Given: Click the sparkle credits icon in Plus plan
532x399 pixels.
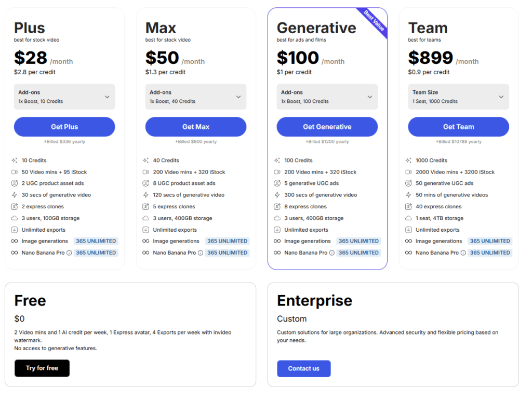Looking at the screenshot, I should point(15,161).
